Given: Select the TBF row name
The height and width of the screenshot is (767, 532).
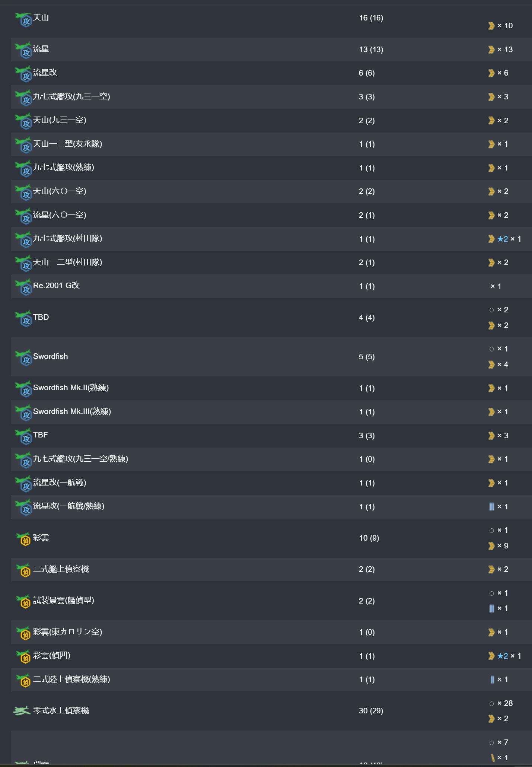Looking at the screenshot, I should tap(41, 435).
